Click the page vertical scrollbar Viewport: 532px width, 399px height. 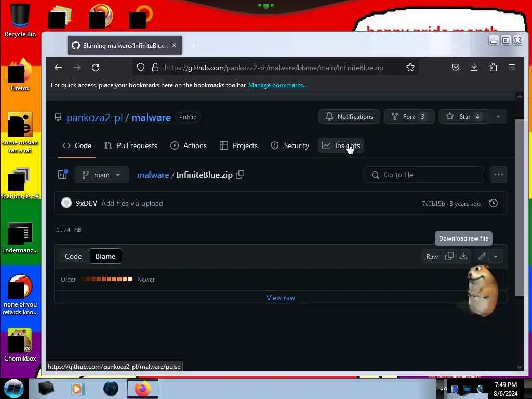click(x=520, y=208)
